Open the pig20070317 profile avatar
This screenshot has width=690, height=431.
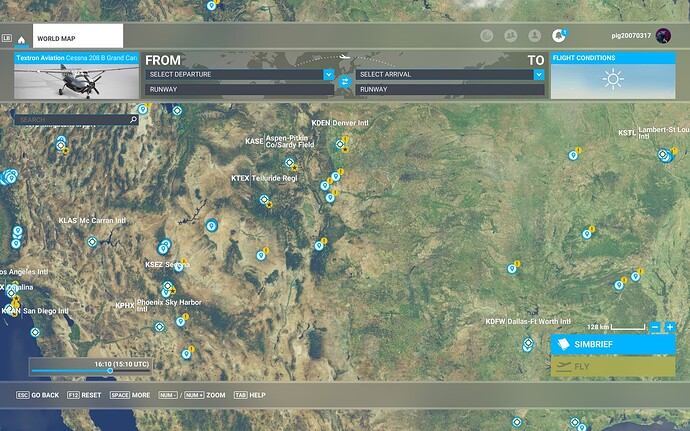point(663,35)
